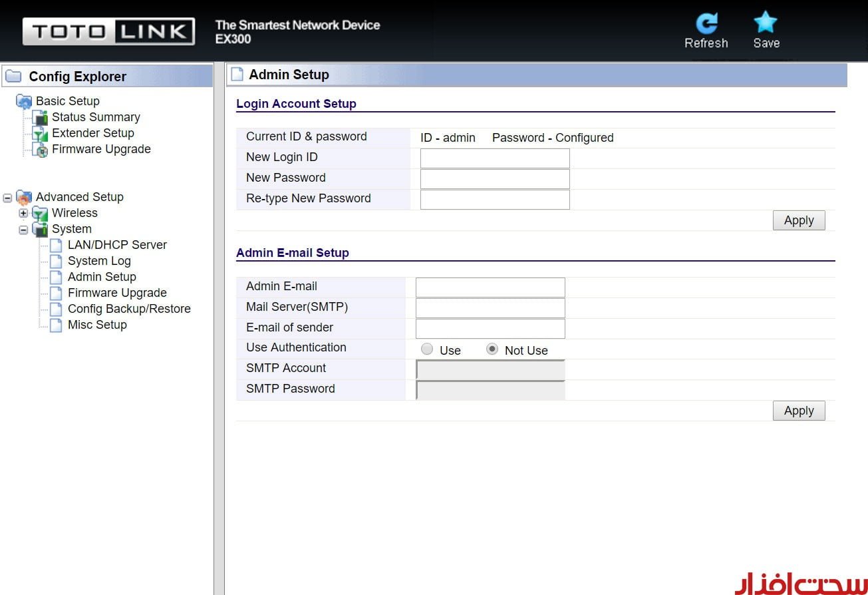Screen dimensions: 868x595
Task: Click the Extender Setup icon
Action: [x=41, y=134]
